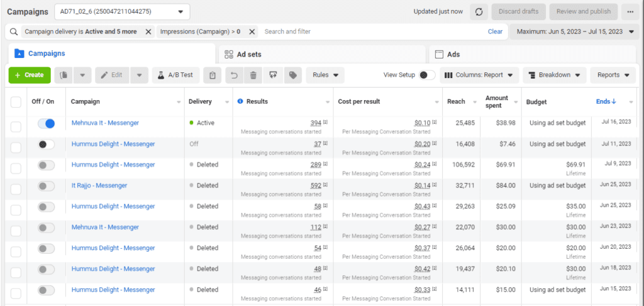Click the Reach column header
This screenshot has height=306, width=644.
pyautogui.click(x=456, y=101)
